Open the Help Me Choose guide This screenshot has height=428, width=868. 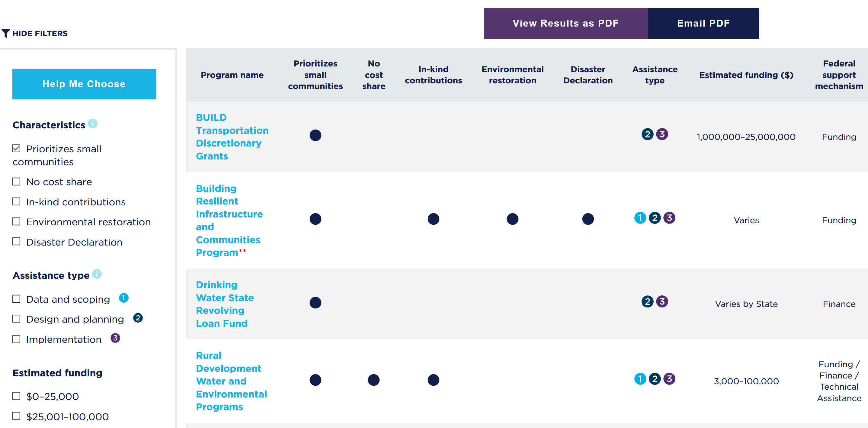[x=84, y=84]
